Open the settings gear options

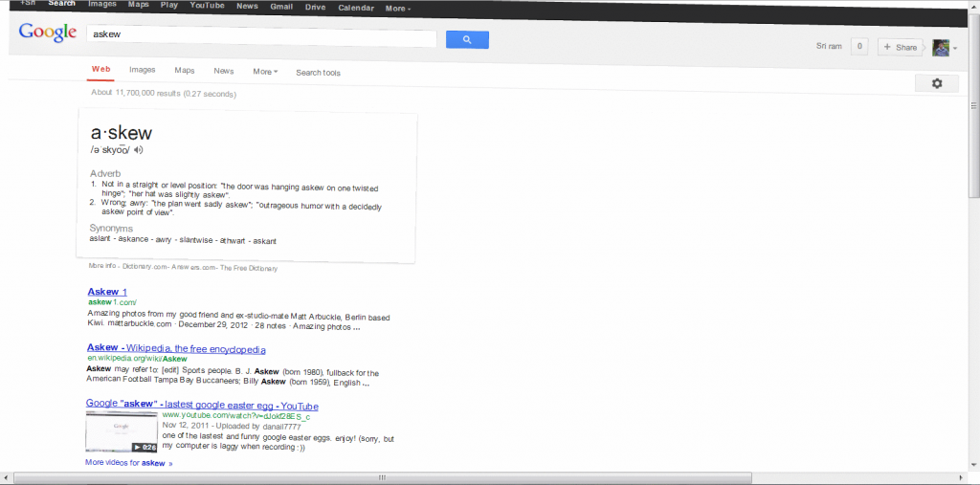coord(937,84)
